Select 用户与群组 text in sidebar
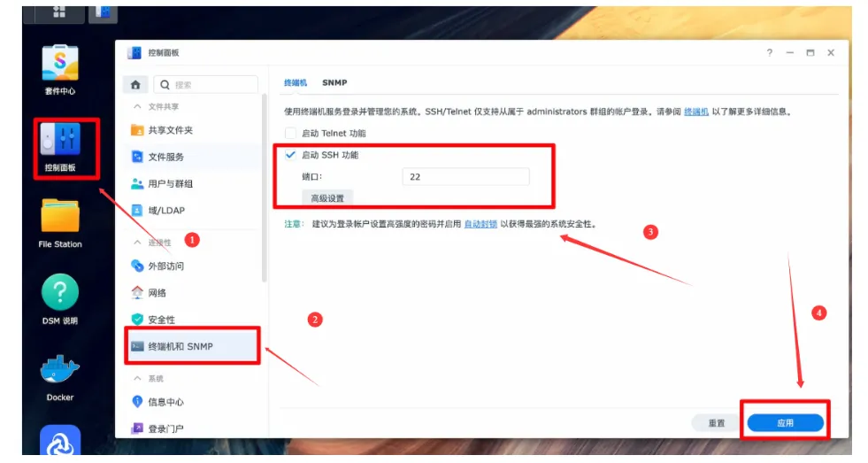Screen dimensions: 868x463 [x=171, y=183]
